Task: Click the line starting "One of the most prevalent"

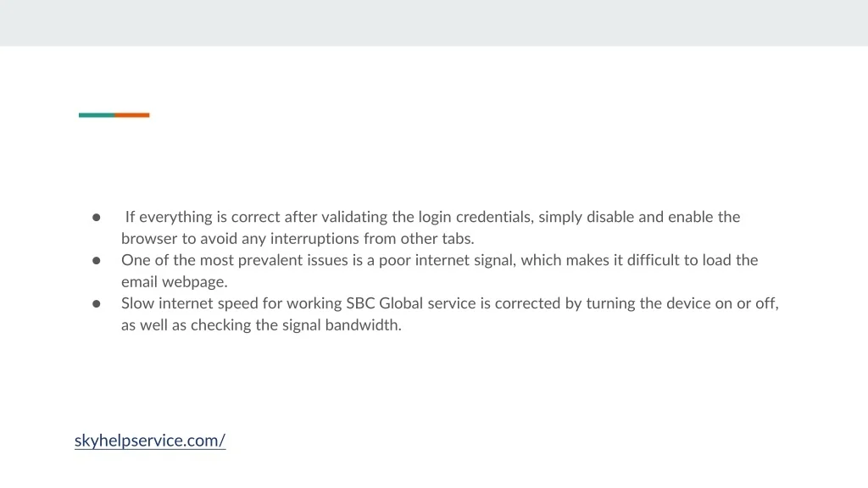Action: tap(439, 260)
